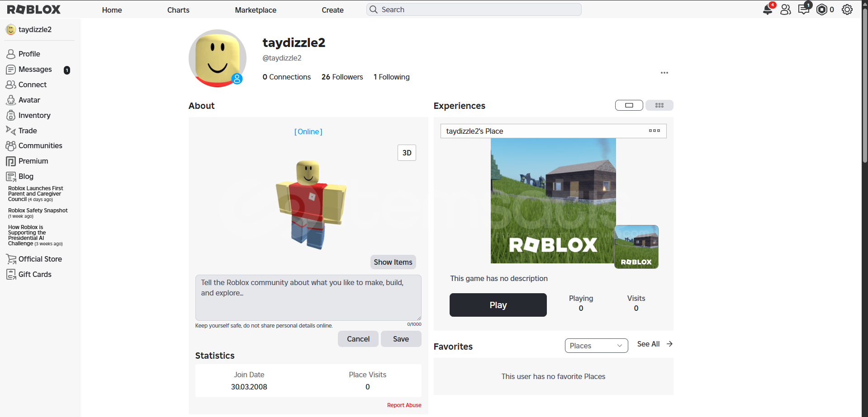This screenshot has width=868, height=417.
Task: Click the Show Items button
Action: coord(393,262)
